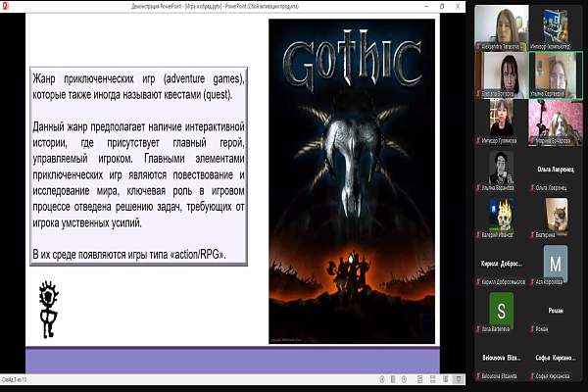Image resolution: width=588 pixels, height=392 pixels.
Task: Select the Belousova Eliza... name tile
Action: click(x=502, y=358)
